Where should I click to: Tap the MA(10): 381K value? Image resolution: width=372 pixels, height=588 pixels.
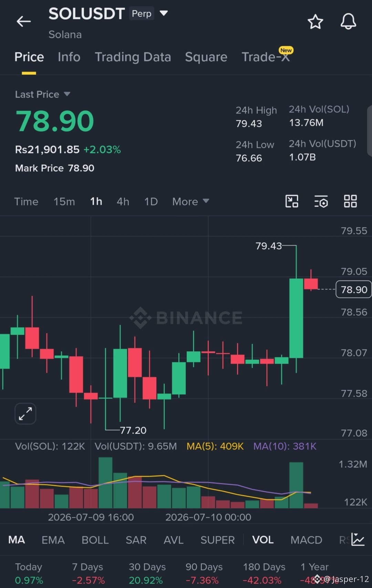click(x=285, y=446)
